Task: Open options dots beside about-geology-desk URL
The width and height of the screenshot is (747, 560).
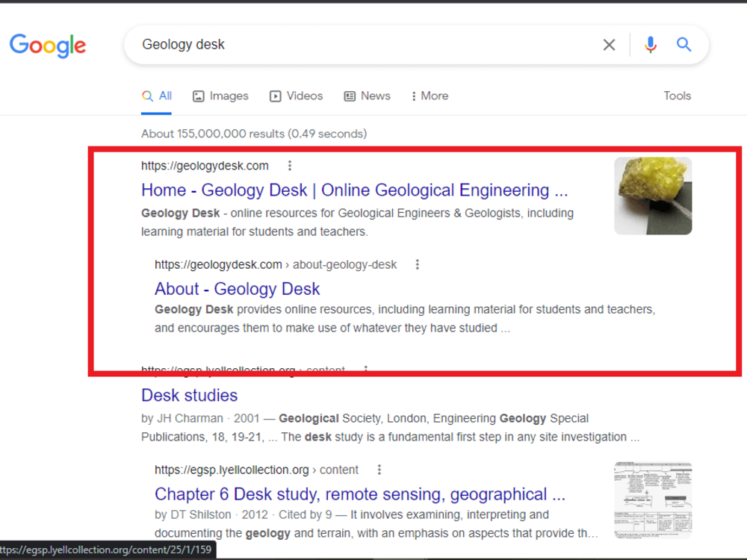Action: click(418, 264)
